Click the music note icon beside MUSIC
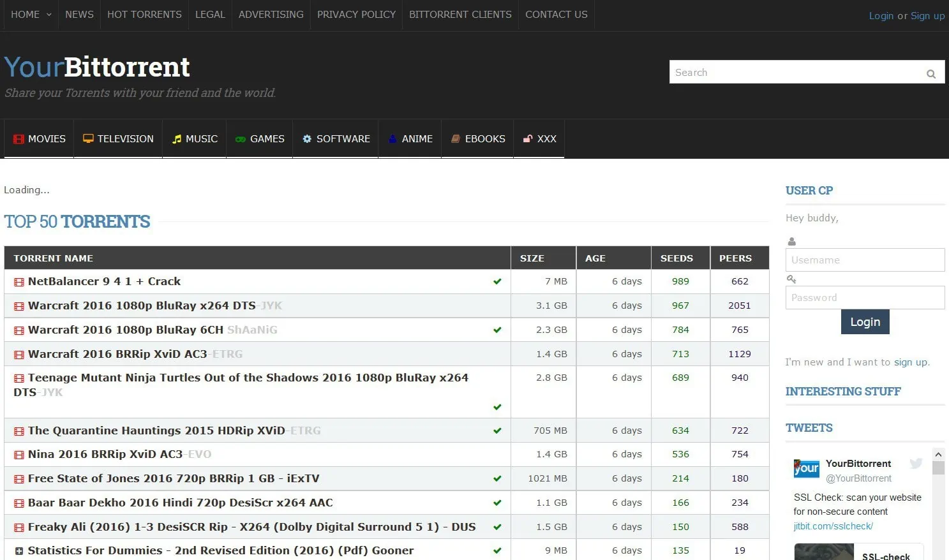 point(177,138)
